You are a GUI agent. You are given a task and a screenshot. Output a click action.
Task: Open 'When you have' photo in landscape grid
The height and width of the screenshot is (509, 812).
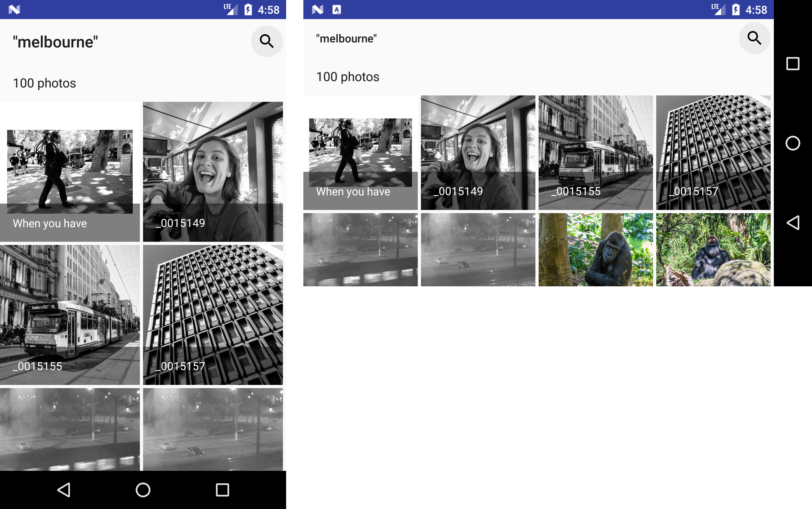[x=360, y=152]
